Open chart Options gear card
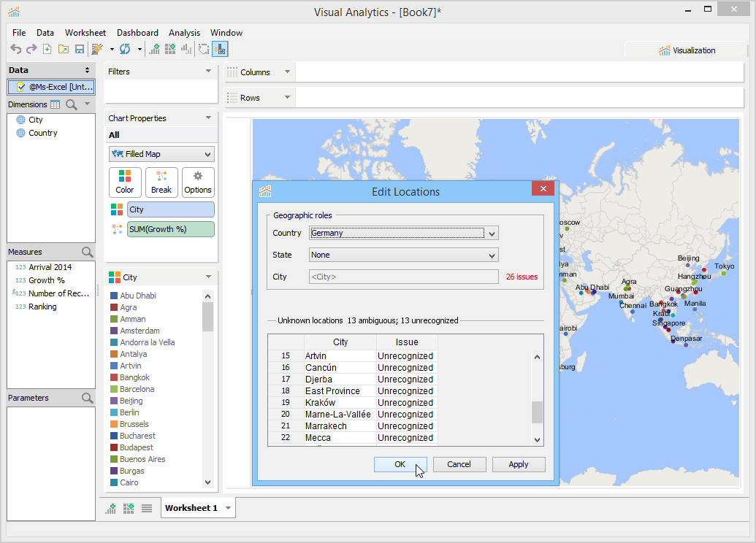The width and height of the screenshot is (756, 543). click(x=198, y=182)
